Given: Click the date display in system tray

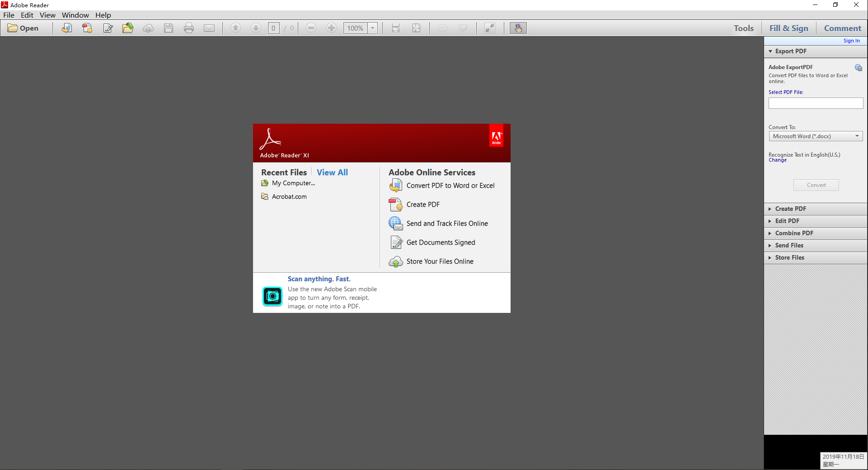Looking at the screenshot, I should click(x=843, y=461).
